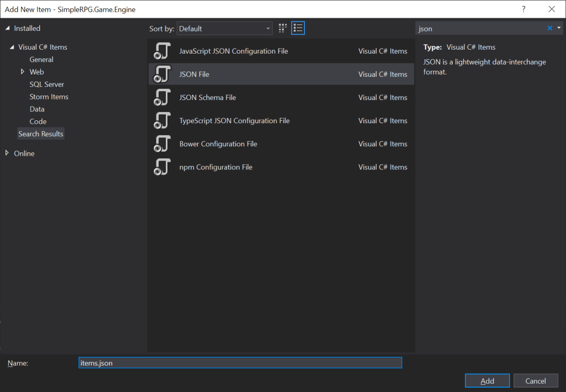
Task: Expand the Web category
Action: 23,72
